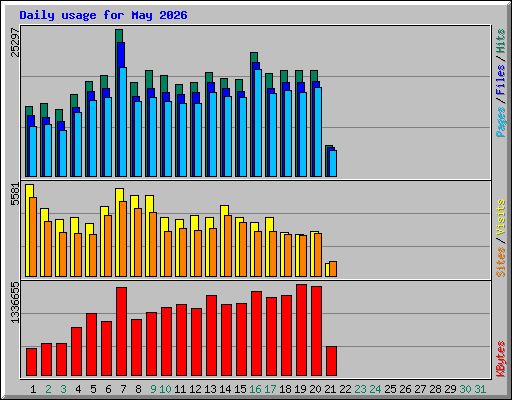Select day 28 on the bottom axis
Image resolution: width=512 pixels, height=400 pixels.
(435, 389)
